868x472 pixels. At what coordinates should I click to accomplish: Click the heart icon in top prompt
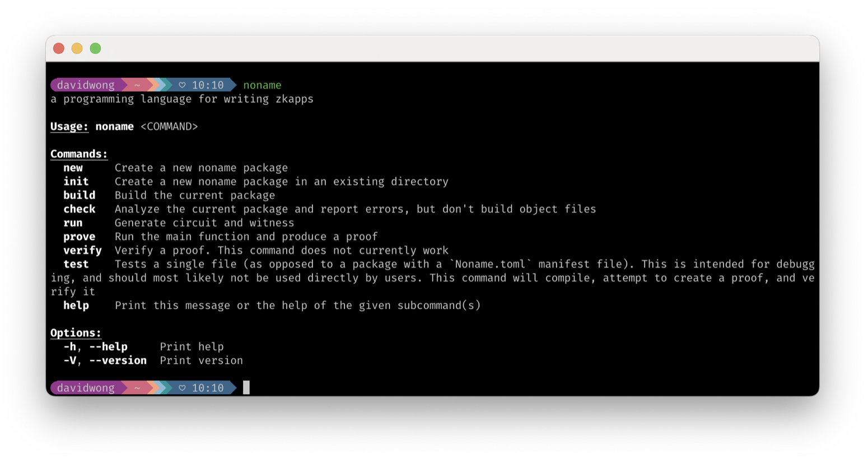click(x=182, y=85)
